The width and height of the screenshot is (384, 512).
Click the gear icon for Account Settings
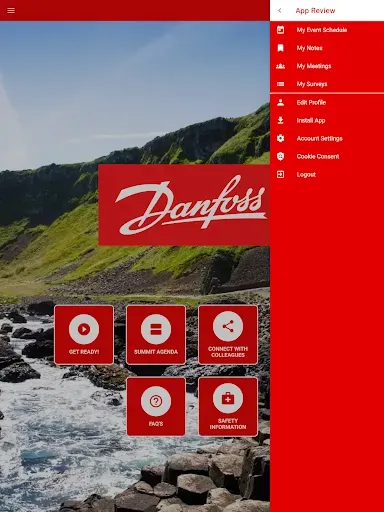(x=281, y=138)
